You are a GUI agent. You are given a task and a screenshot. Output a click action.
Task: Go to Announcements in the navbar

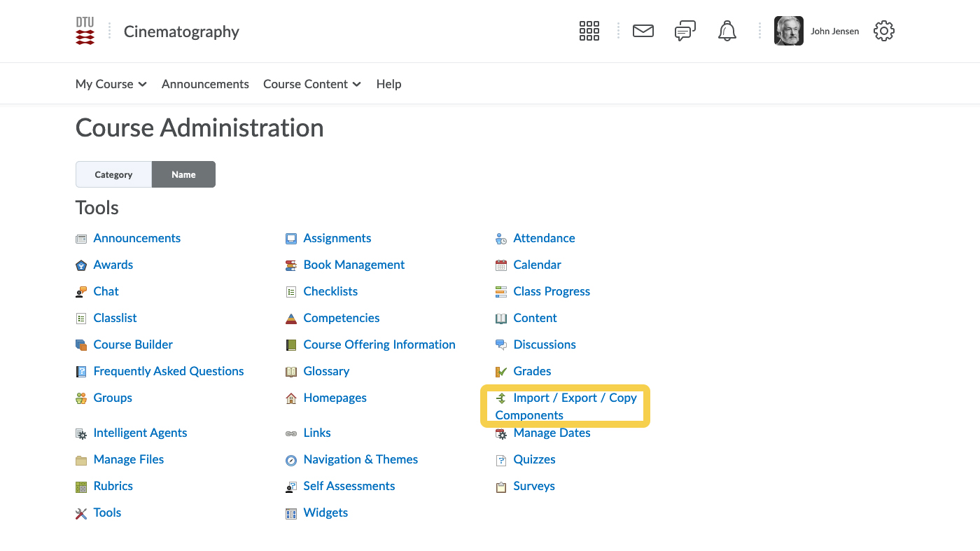[x=205, y=84]
